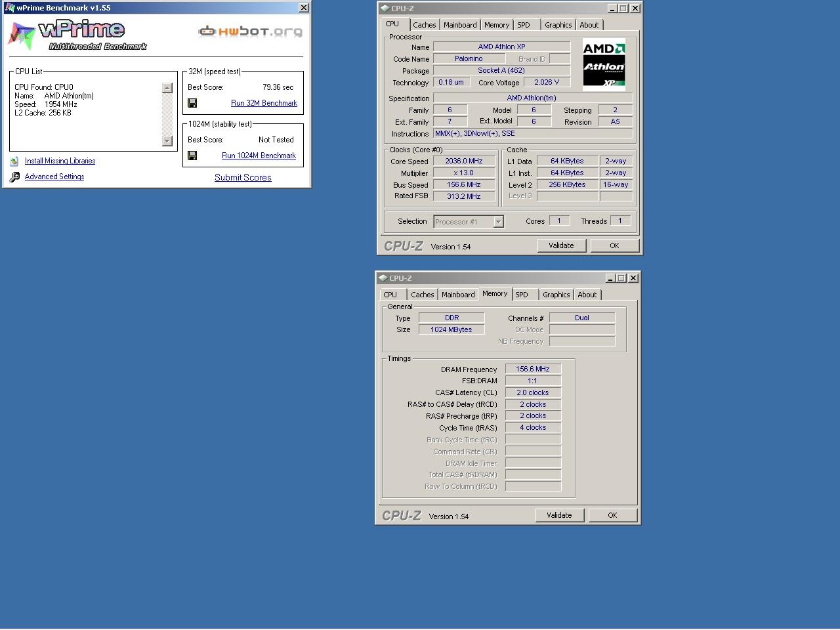Screen dimensions: 840x630
Task: Click lower CPU-Z title bar icon
Action: [383, 278]
